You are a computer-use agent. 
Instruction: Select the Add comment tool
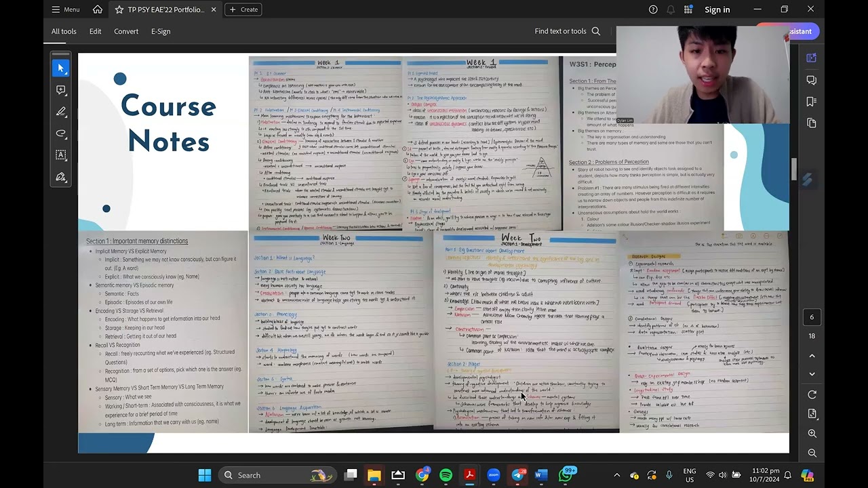click(x=61, y=89)
